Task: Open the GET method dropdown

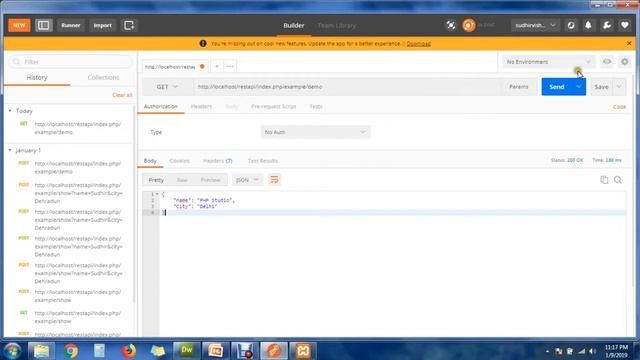Action: tap(167, 87)
